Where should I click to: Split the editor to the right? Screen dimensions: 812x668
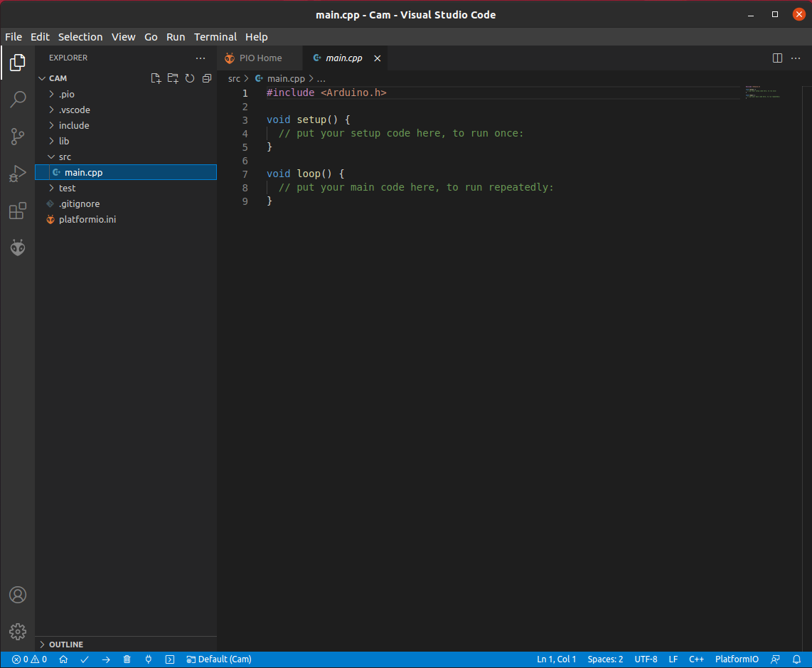[x=777, y=58]
